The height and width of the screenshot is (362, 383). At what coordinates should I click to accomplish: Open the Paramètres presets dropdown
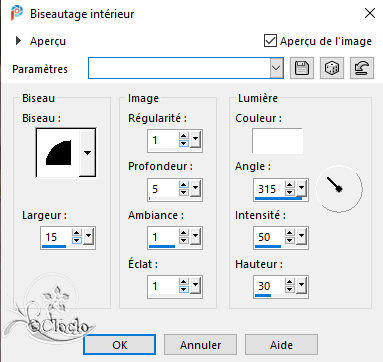coord(276,68)
